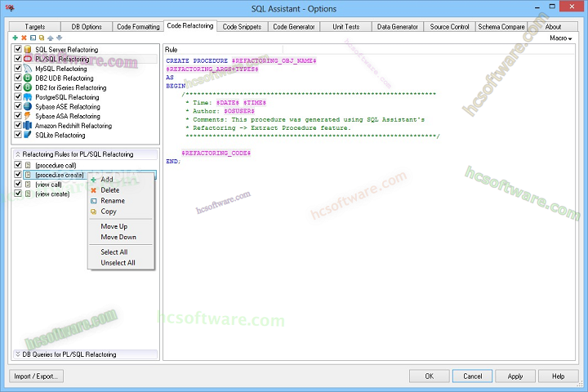Click the DB2 UDB green icon
Viewport: 588px width, 392px height.
tap(28, 78)
